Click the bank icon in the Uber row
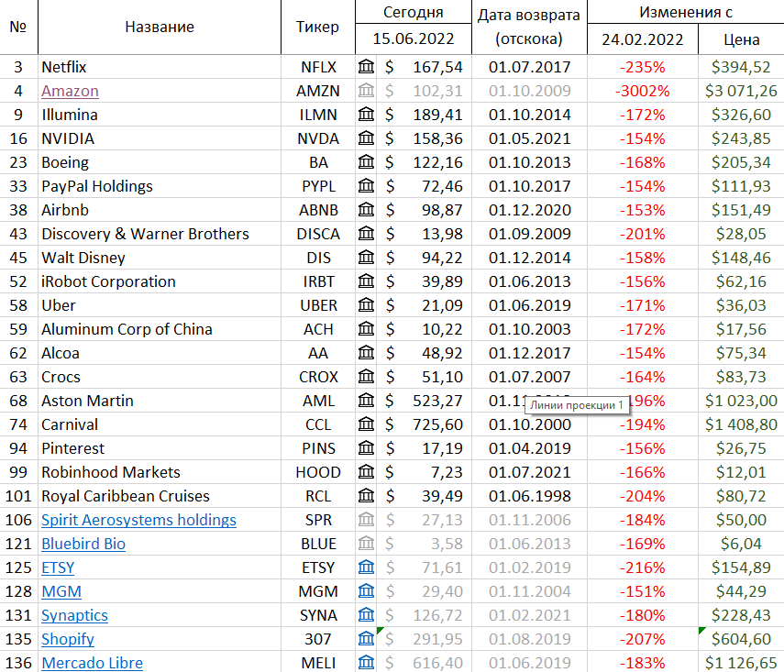This screenshot has height=672, width=784. 366,305
